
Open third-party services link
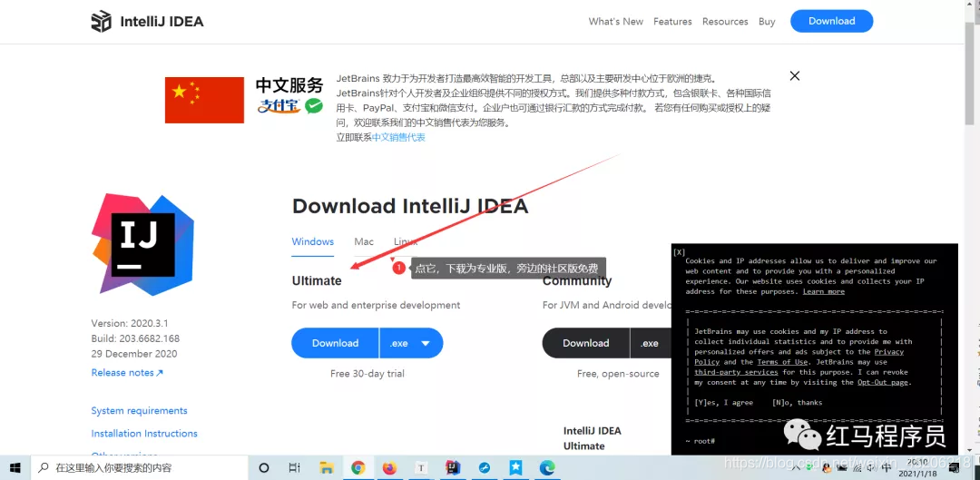736,372
